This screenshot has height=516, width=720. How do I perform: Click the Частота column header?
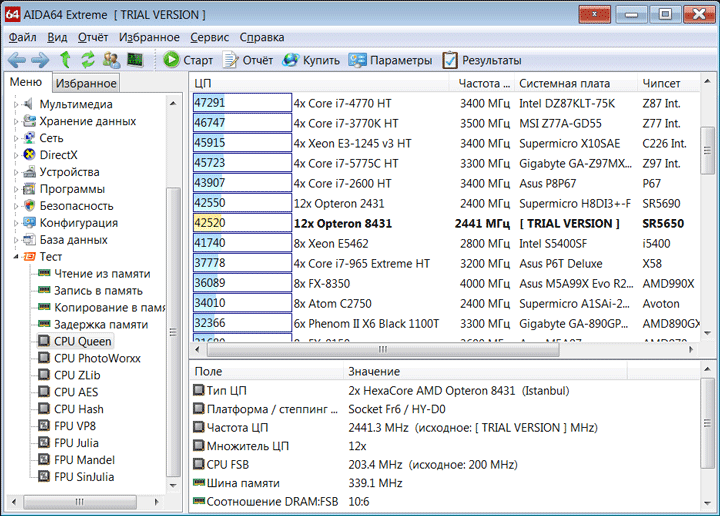pos(479,83)
